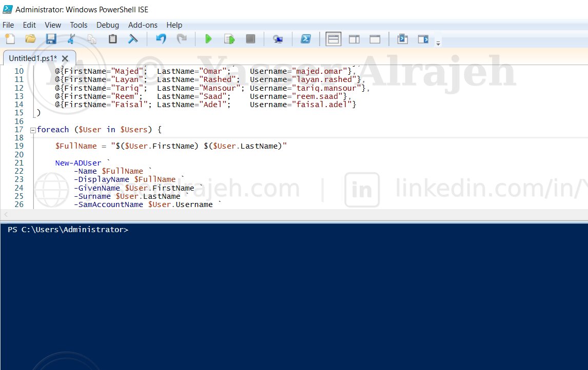The image size is (588, 370).
Task: Click the "Mansour" last name string
Action: tap(220, 88)
